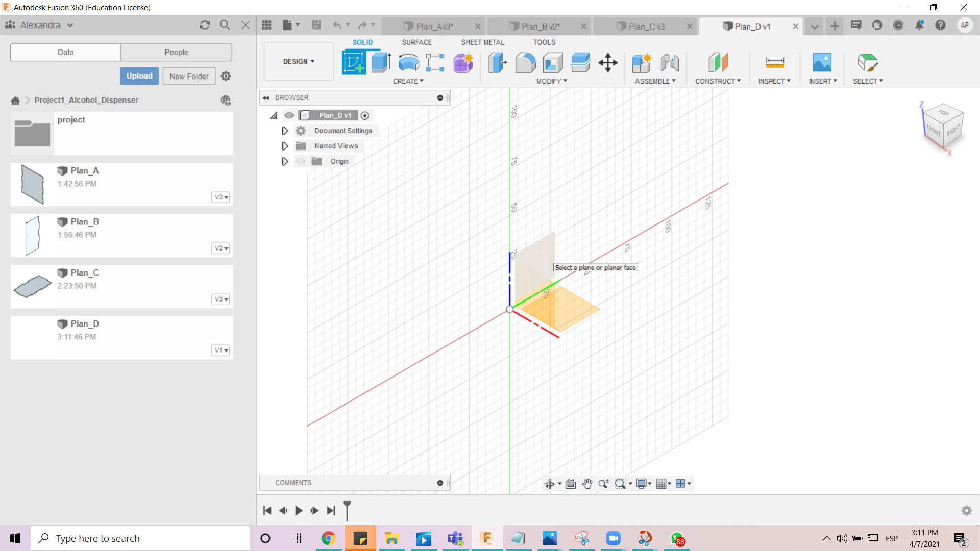Click the Select tool icon
Screen dimensions: 980x551
tap(868, 63)
